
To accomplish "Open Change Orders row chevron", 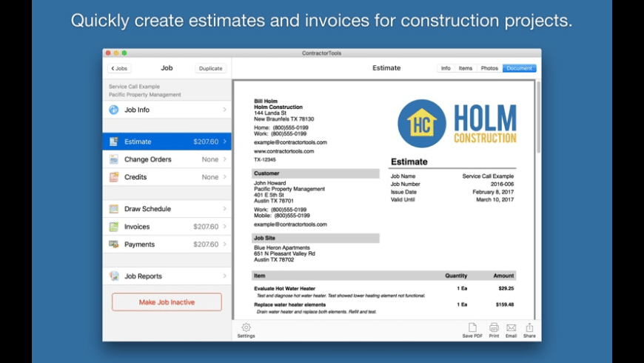I will click(225, 159).
